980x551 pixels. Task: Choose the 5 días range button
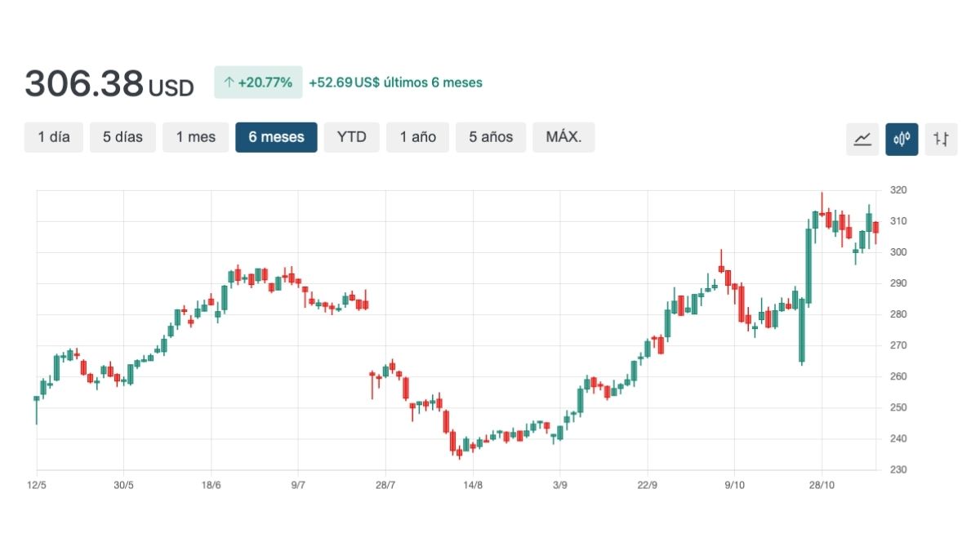122,137
